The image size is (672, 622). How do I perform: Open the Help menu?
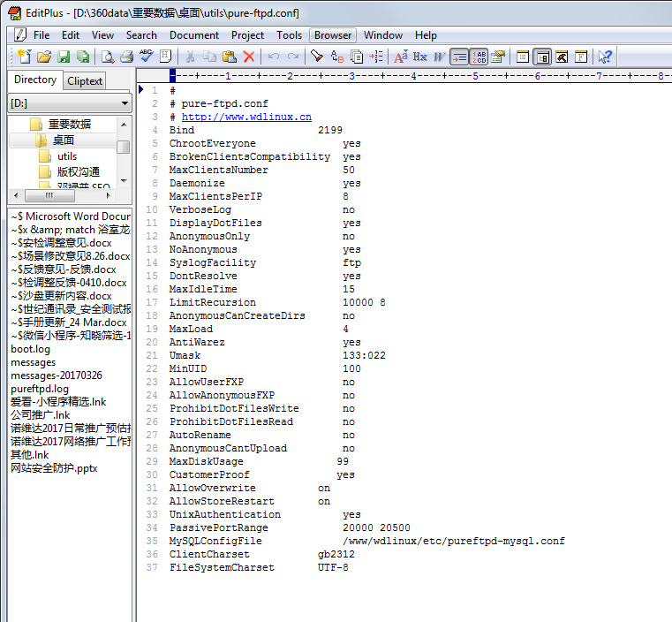[x=426, y=35]
